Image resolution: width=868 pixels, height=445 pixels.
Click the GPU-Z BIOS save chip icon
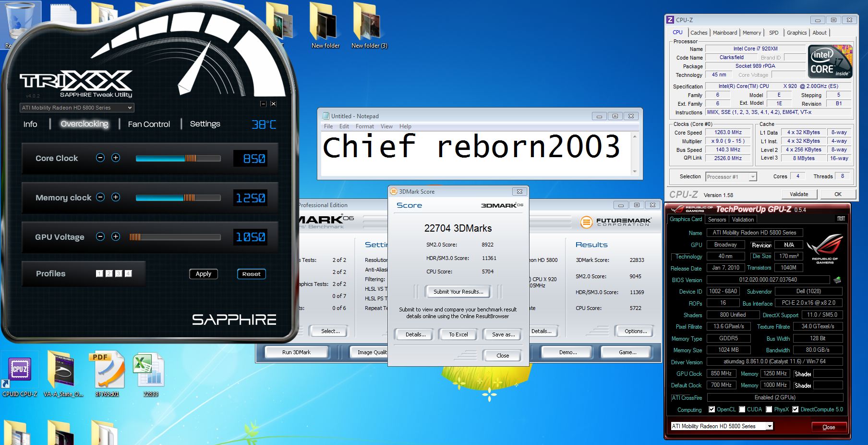[x=837, y=280]
